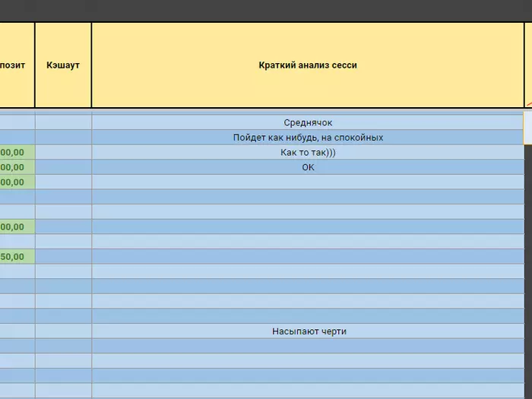
Task: Select the empty analysis cell below Насыпают черти
Action: pyautogui.click(x=308, y=346)
